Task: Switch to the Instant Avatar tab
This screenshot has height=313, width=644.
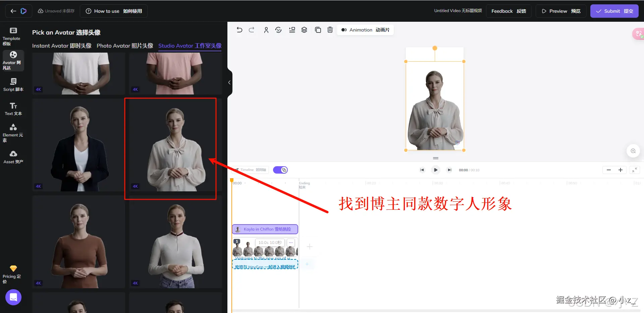Action: point(61,46)
